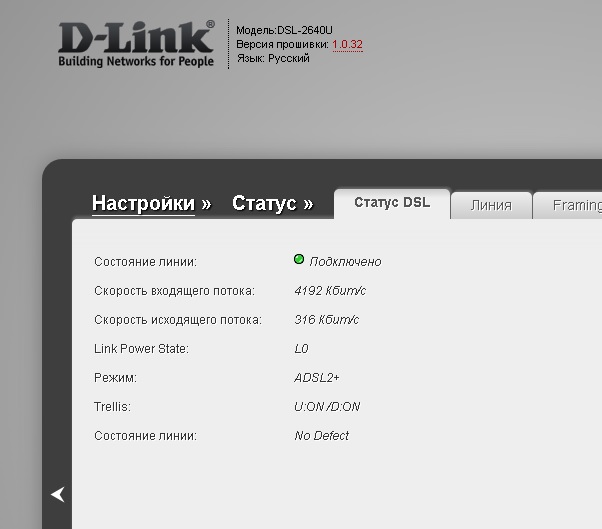Click the green connection status indicator
The image size is (602, 529).
point(299,260)
